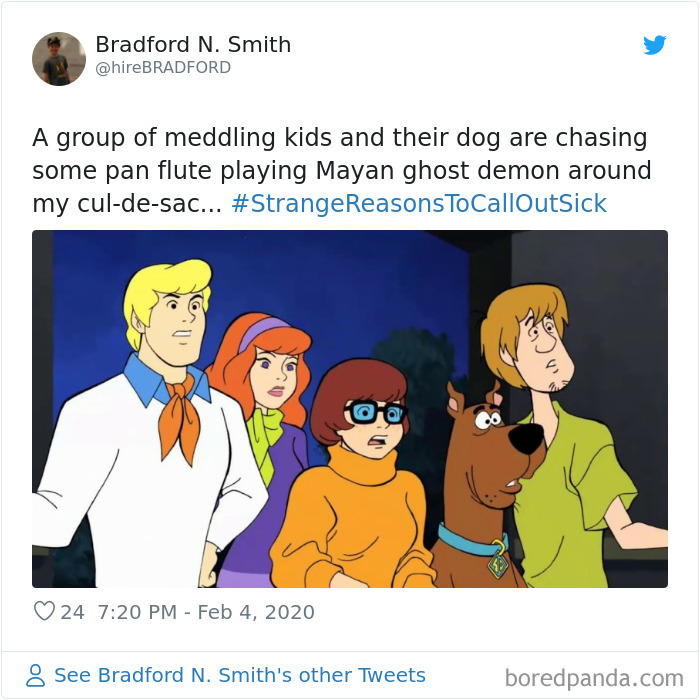
Task: Click the boredpanda.com watermark
Action: [x=594, y=678]
